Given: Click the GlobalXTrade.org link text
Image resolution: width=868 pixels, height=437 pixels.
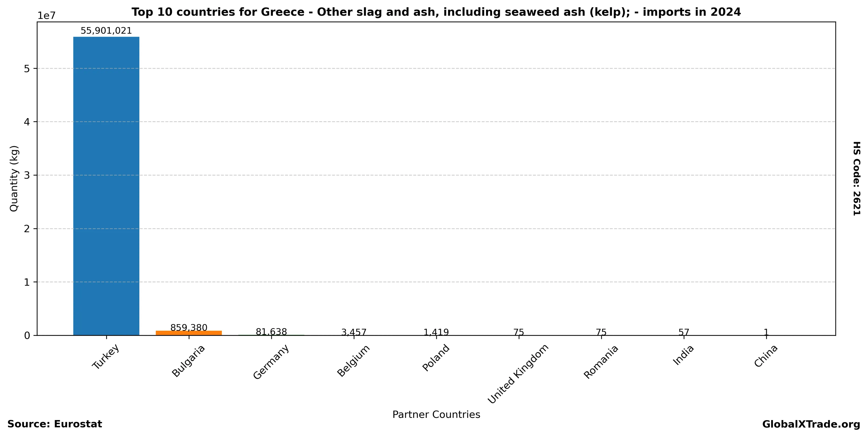Looking at the screenshot, I should click(811, 424).
